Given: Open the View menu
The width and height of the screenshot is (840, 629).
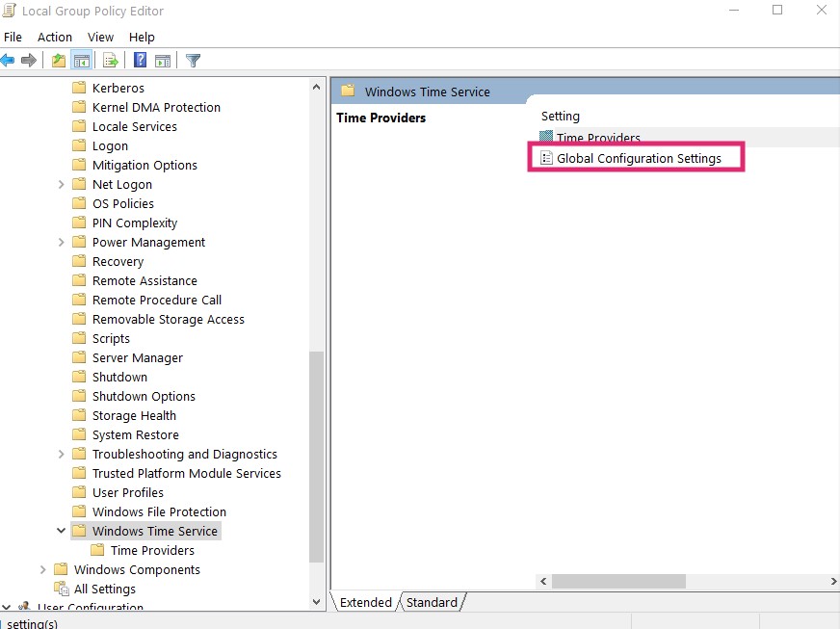Looking at the screenshot, I should tap(101, 37).
